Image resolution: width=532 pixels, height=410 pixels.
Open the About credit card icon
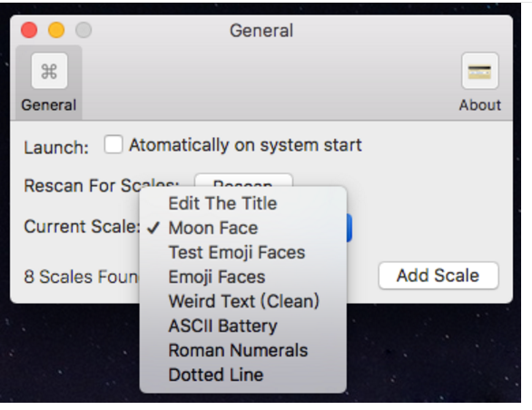click(479, 71)
